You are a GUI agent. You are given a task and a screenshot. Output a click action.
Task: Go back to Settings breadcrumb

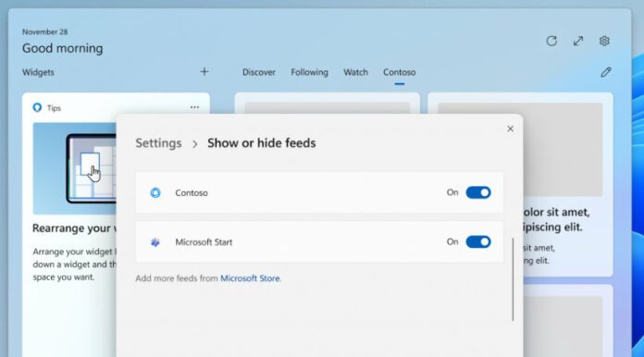(x=158, y=143)
